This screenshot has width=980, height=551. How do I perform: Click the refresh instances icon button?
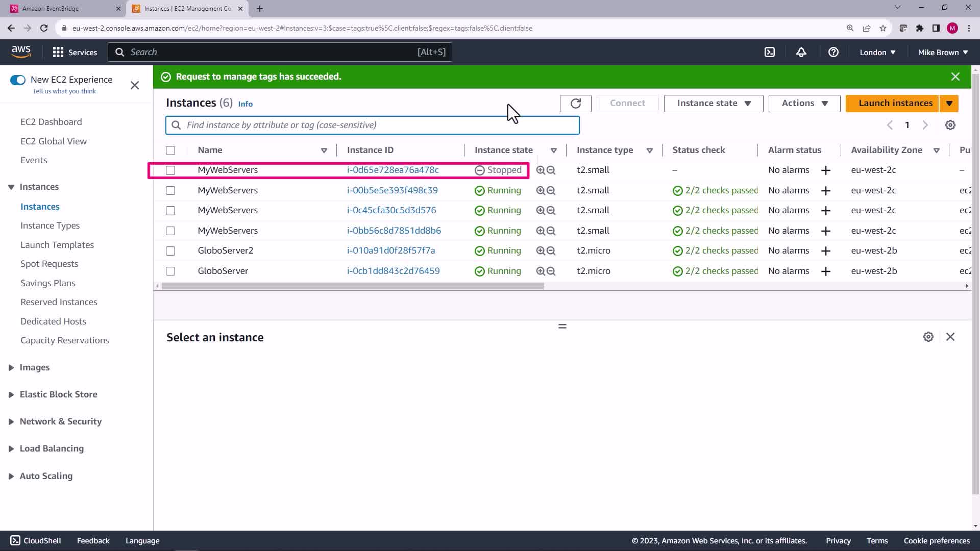(x=575, y=104)
